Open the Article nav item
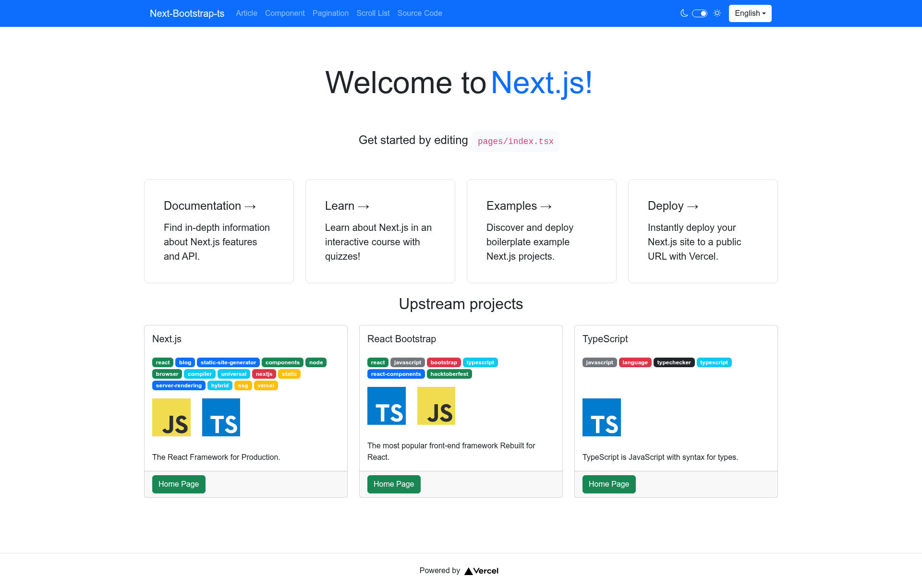Image resolution: width=922 pixels, height=588 pixels. [x=246, y=13]
